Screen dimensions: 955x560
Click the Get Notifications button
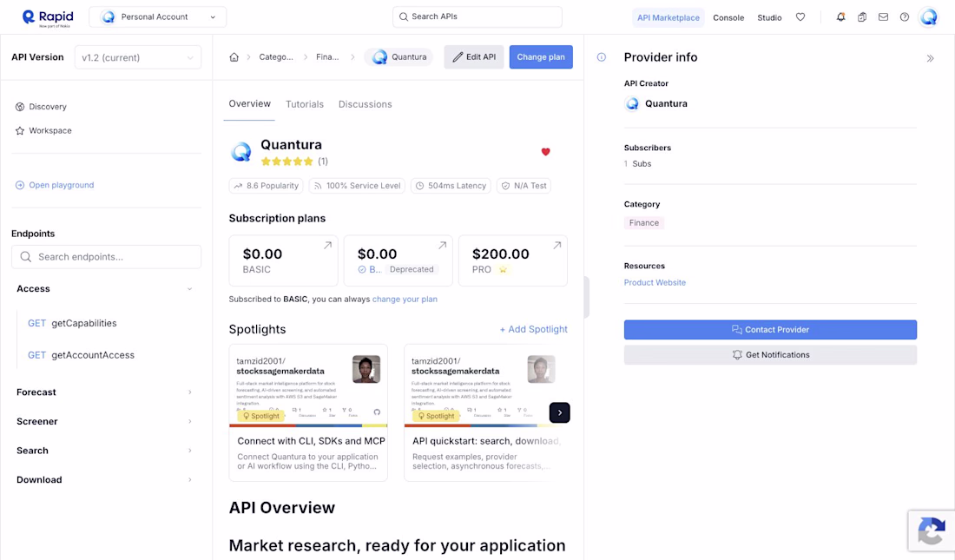click(x=770, y=355)
